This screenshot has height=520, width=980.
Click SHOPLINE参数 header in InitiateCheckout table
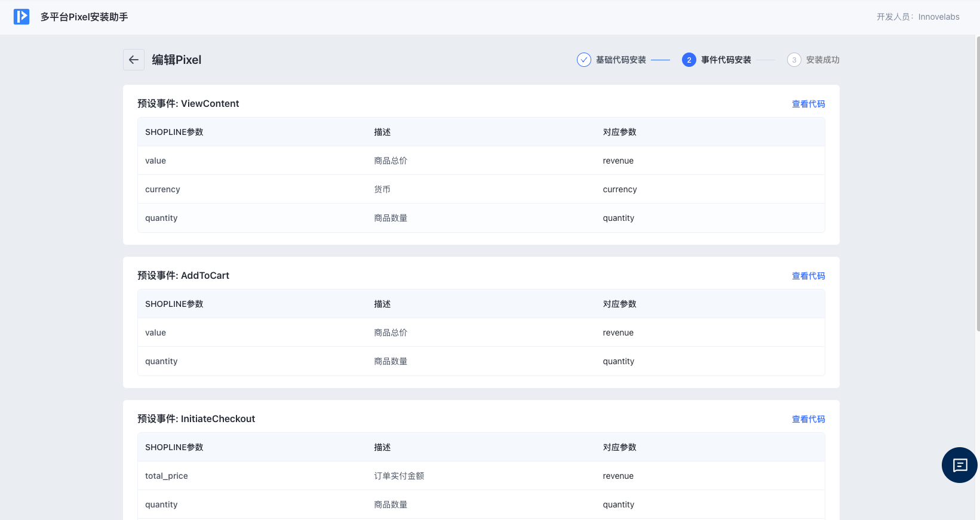click(x=174, y=447)
